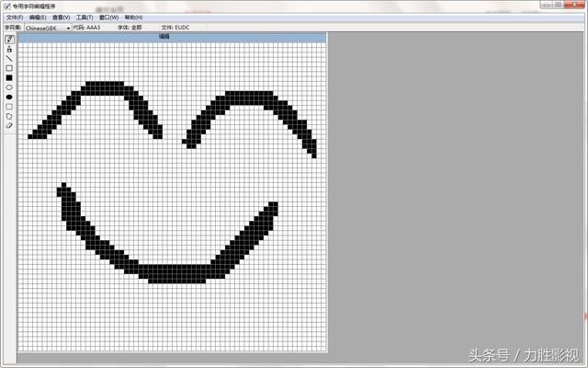Image resolution: width=588 pixels, height=368 pixels.
Task: Click the blue 编辑 title bar of the edit window
Action: [173, 37]
